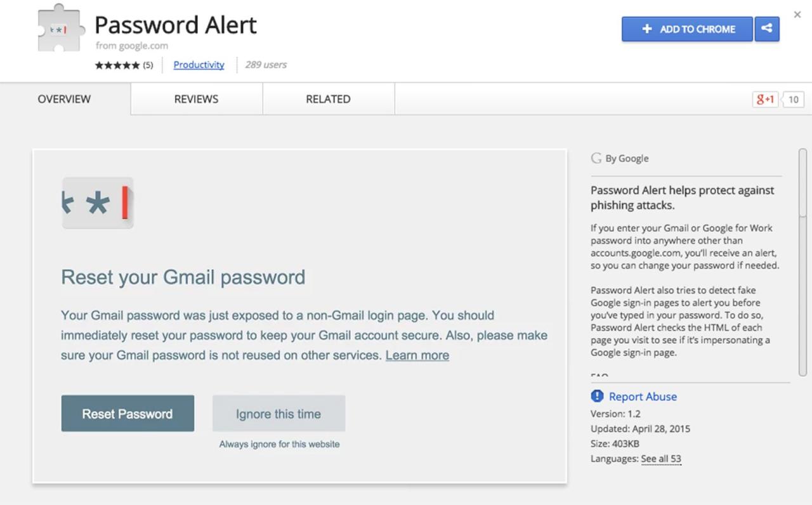Click Always ignore for this website

point(279,444)
